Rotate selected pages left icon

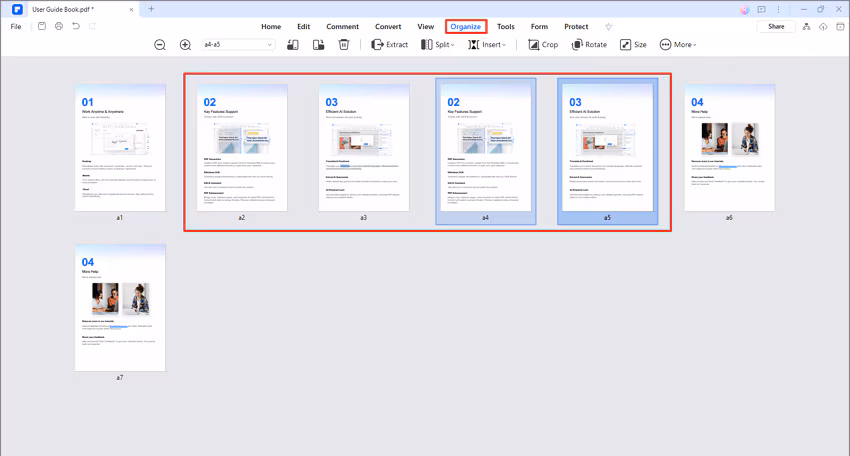(293, 45)
